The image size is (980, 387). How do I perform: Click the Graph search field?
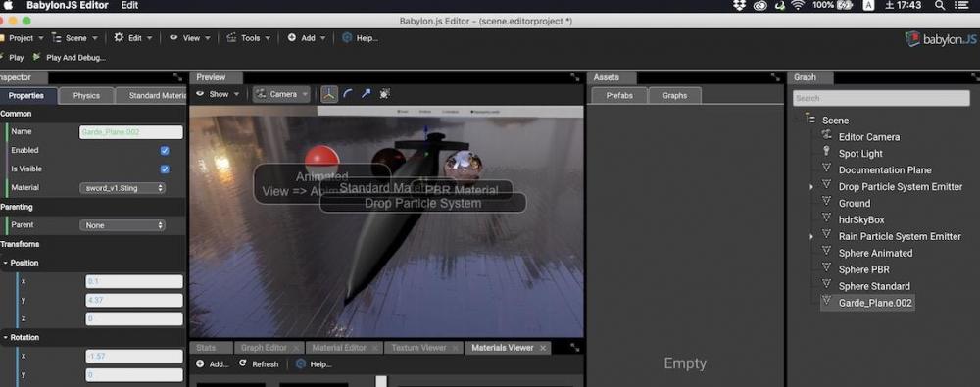pos(881,98)
